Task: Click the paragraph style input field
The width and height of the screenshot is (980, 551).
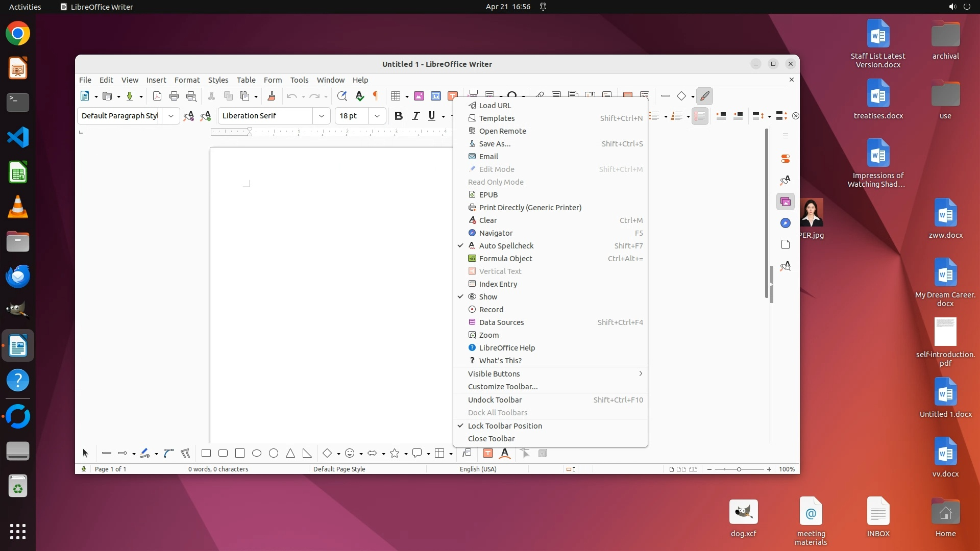Action: tap(119, 116)
